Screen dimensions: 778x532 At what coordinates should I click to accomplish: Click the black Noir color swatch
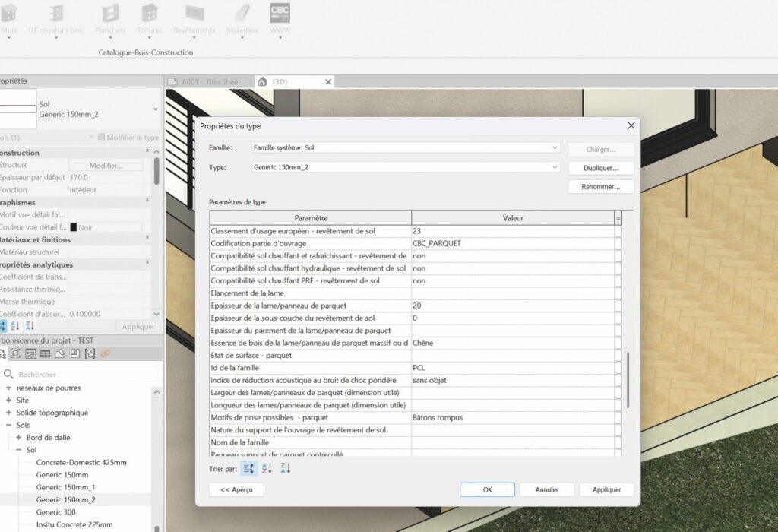pyautogui.click(x=74, y=227)
